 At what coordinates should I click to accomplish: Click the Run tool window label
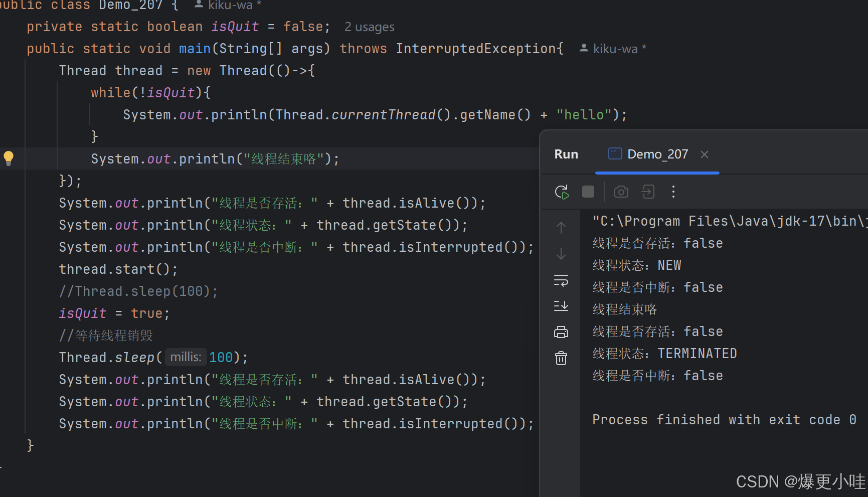(566, 154)
